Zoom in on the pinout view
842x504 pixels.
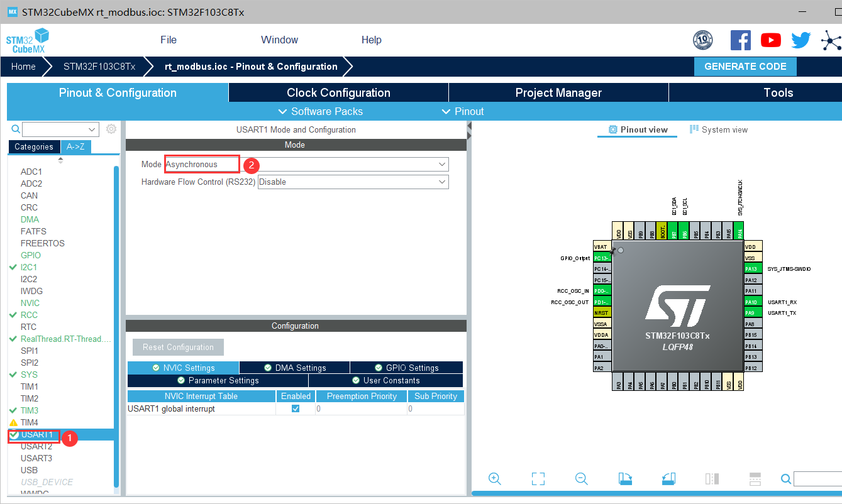pos(495,479)
